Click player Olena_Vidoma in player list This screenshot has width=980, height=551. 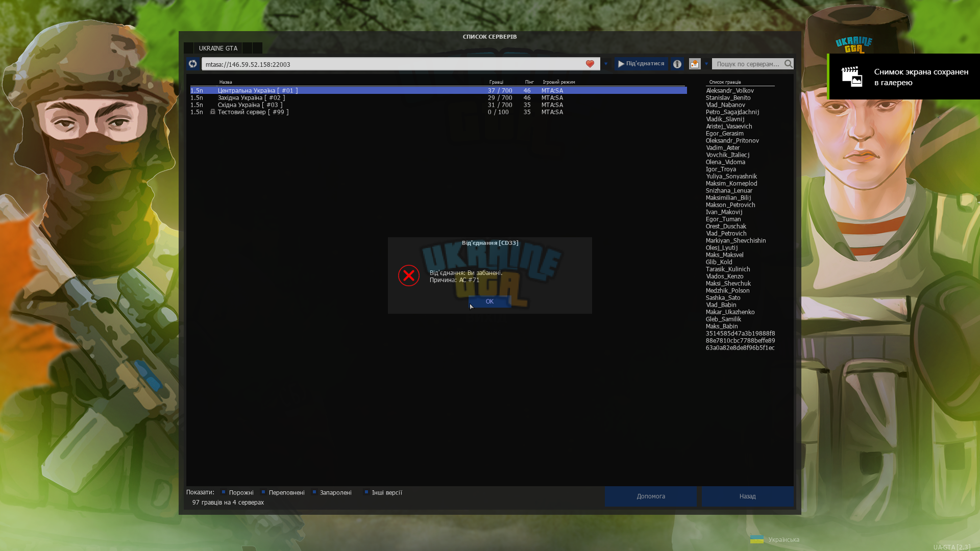(725, 162)
